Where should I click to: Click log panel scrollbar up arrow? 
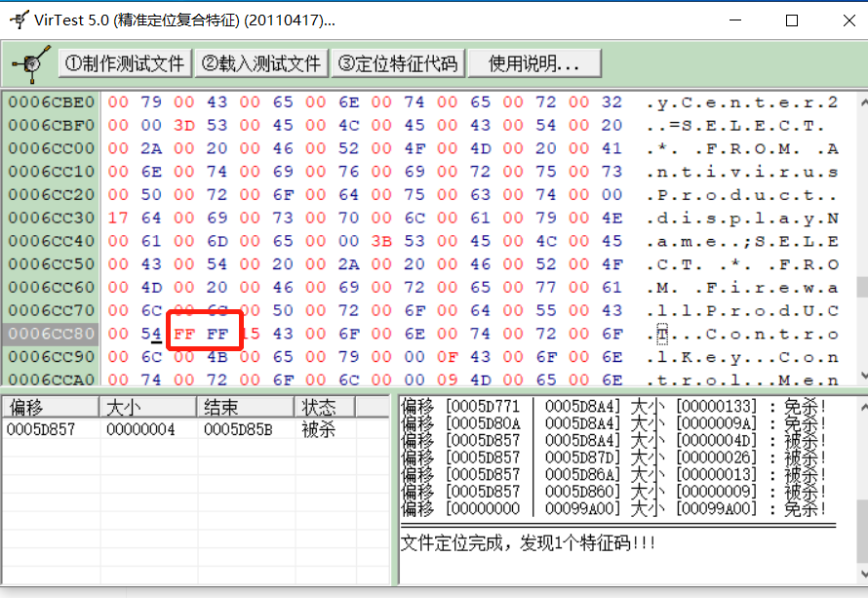tap(863, 407)
